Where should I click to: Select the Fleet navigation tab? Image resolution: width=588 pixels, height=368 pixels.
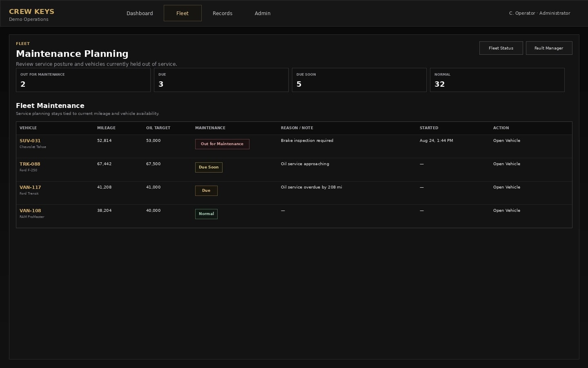point(183,13)
